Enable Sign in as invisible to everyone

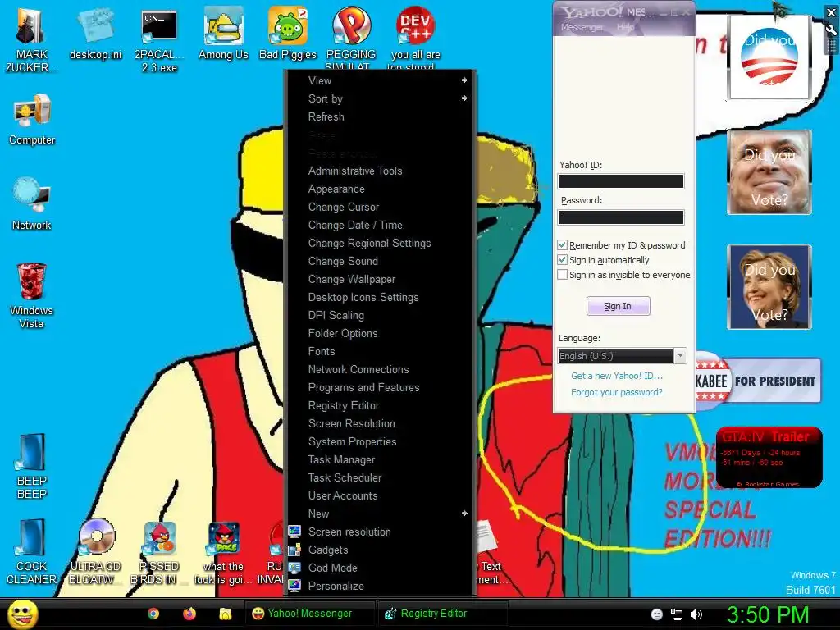[x=563, y=275]
